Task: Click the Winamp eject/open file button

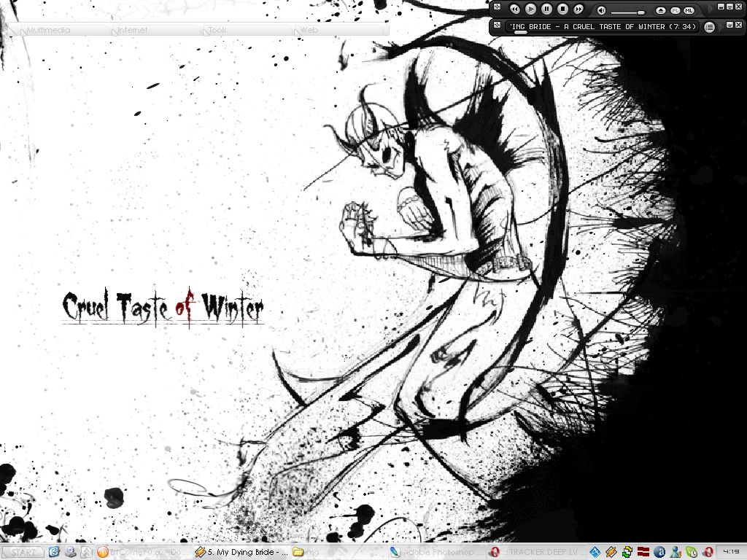Action: coord(660,10)
